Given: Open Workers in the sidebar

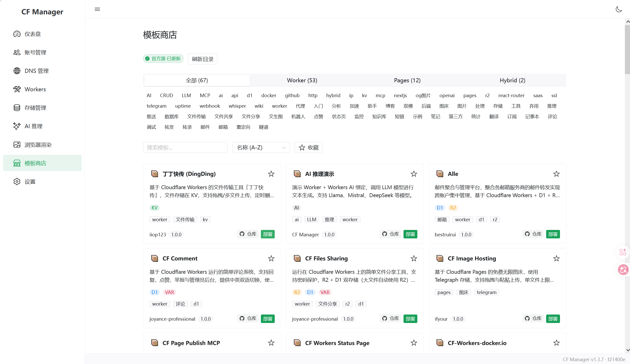Looking at the screenshot, I should (42, 89).
